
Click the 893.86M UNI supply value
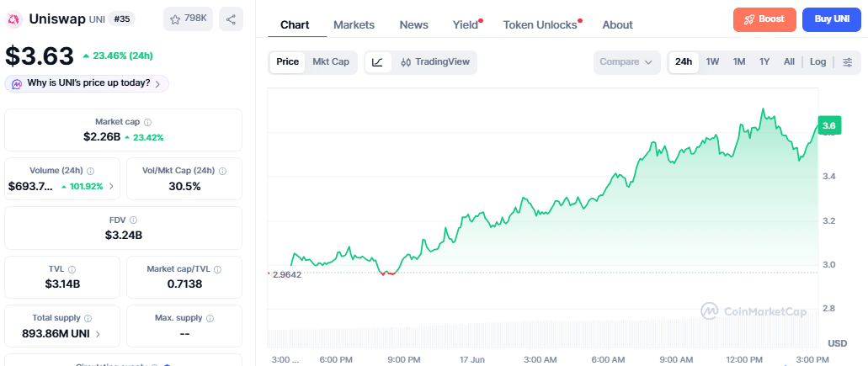point(56,333)
